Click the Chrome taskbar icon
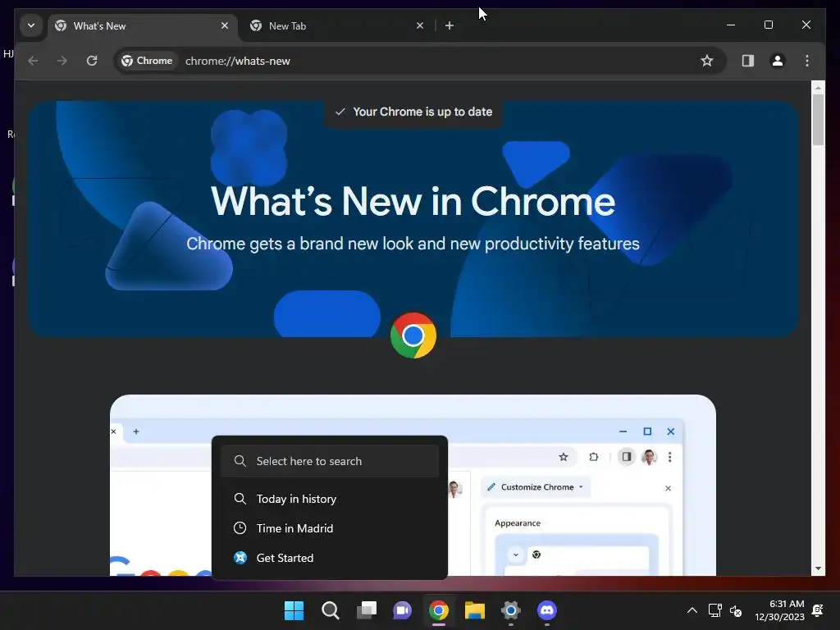 pyautogui.click(x=438, y=610)
